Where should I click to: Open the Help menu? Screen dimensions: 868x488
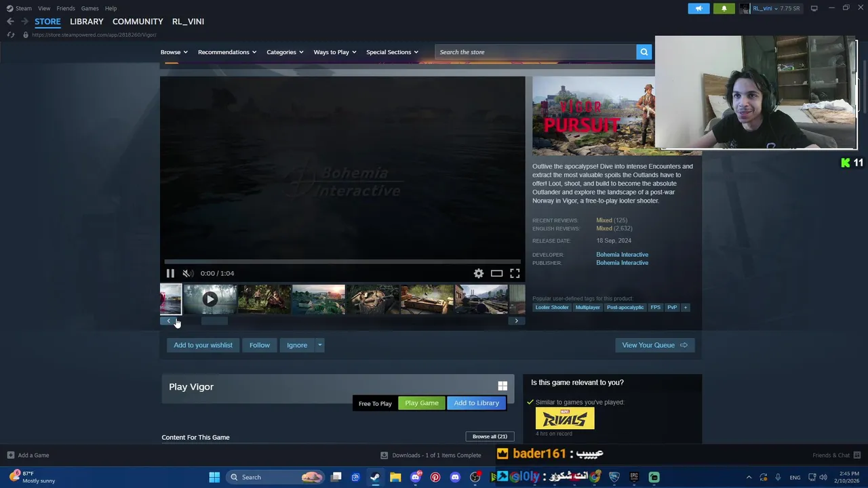pyautogui.click(x=111, y=8)
